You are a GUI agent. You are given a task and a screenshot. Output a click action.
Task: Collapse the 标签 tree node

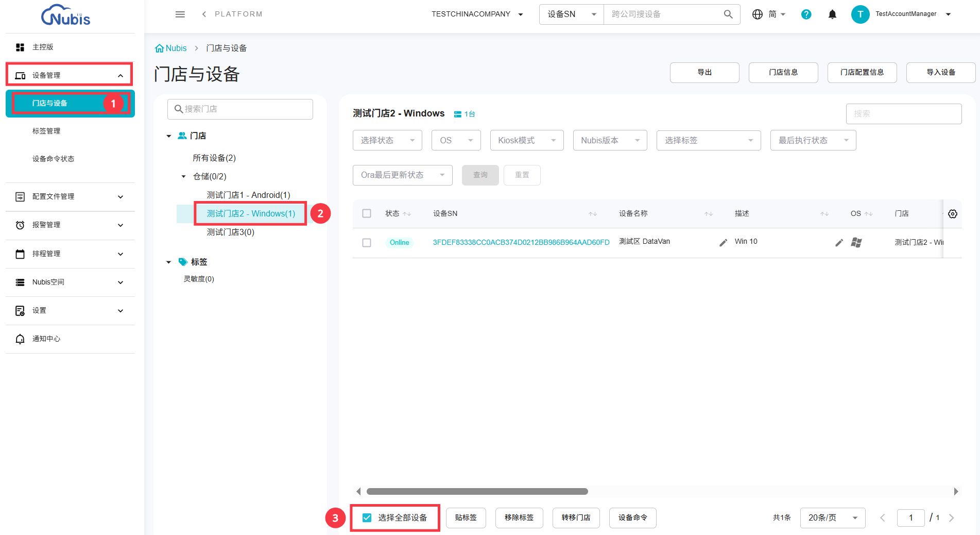[168, 262]
